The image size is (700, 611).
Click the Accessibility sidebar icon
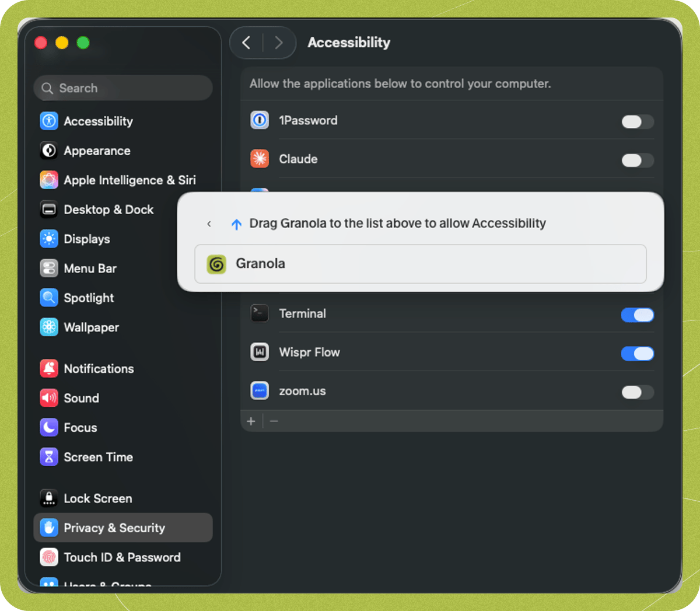pos(49,121)
